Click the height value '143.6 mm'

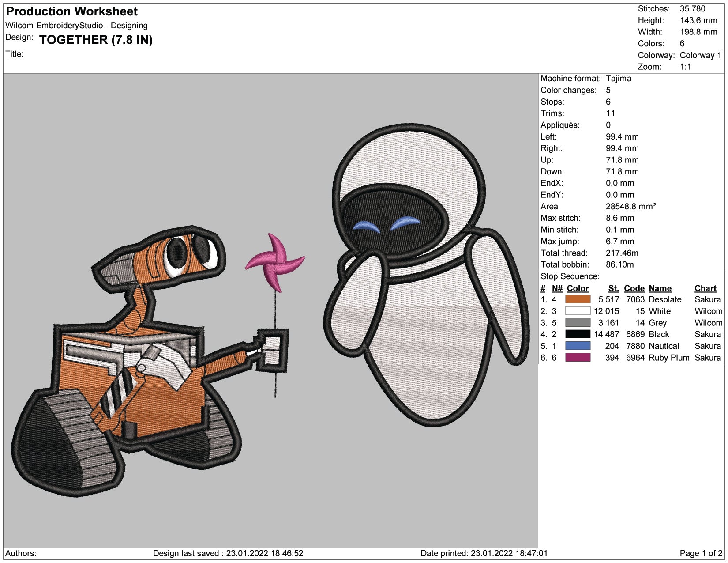[x=698, y=20]
